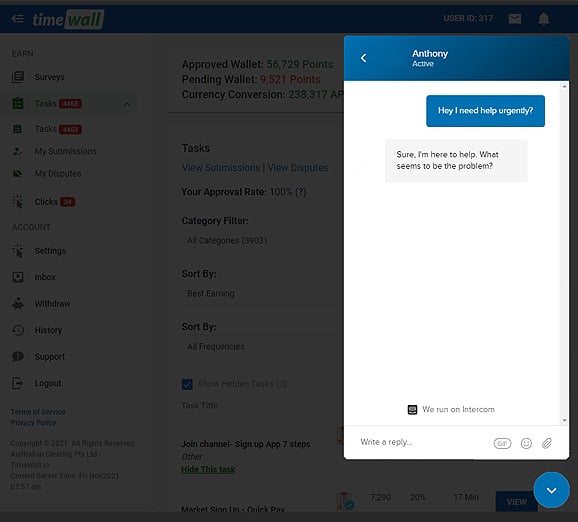
Task: Collapse sidebar with the top-left arrow icon
Action: pos(17,18)
